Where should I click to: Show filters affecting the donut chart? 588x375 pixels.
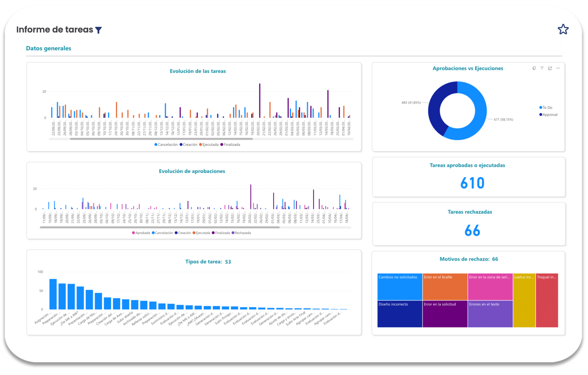[x=542, y=68]
